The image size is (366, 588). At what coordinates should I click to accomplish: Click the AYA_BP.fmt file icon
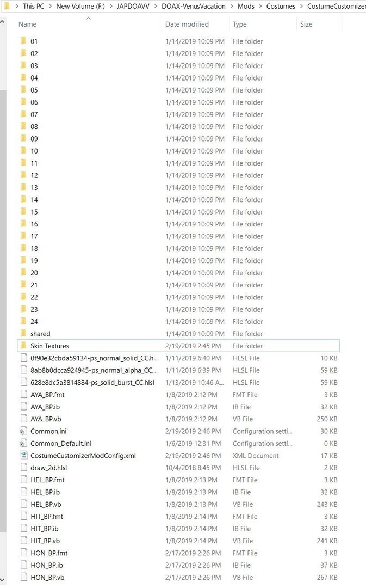pyautogui.click(x=23, y=395)
